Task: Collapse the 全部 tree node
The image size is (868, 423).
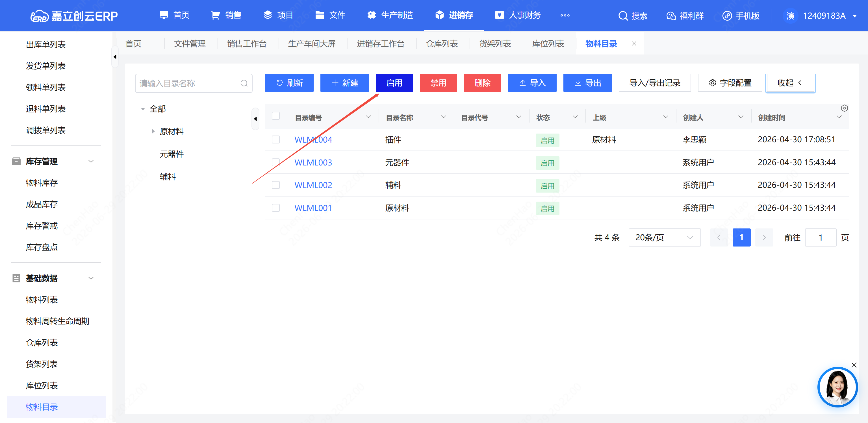Action: [143, 109]
